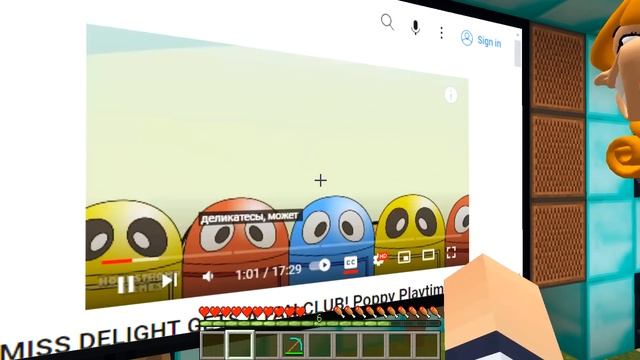Pause the video with the pause button

pos(126,284)
